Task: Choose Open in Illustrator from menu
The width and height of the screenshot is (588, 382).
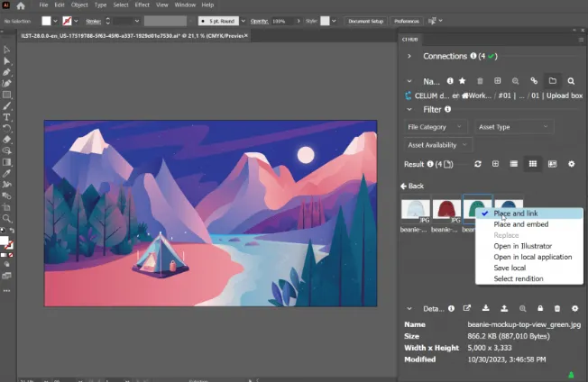Action: [529, 246]
